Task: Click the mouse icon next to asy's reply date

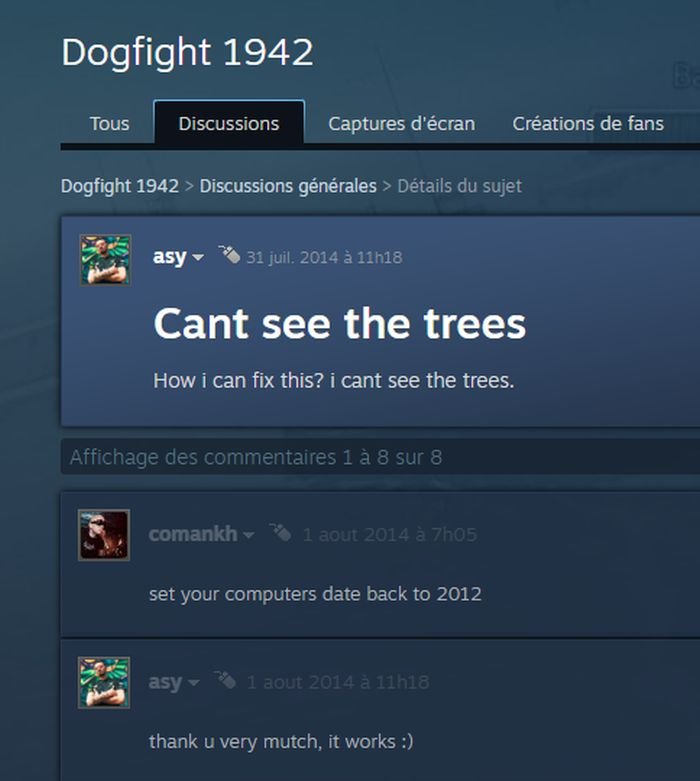Action: pyautogui.click(x=225, y=679)
